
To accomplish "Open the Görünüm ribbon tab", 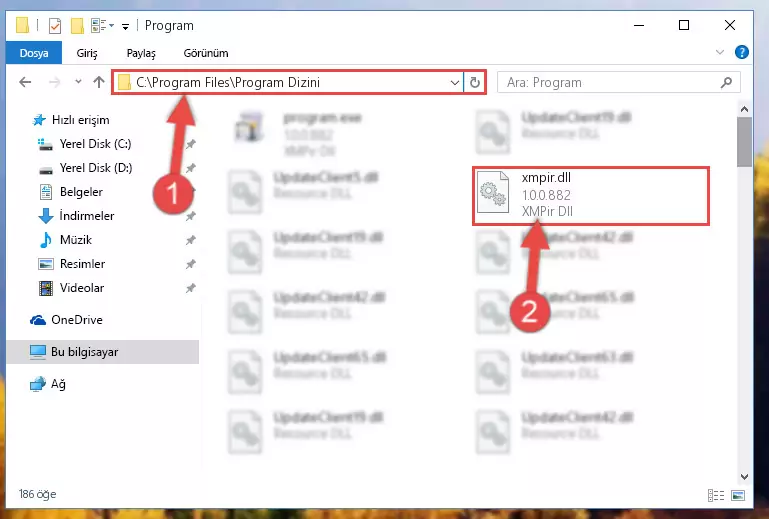I will (x=206, y=53).
